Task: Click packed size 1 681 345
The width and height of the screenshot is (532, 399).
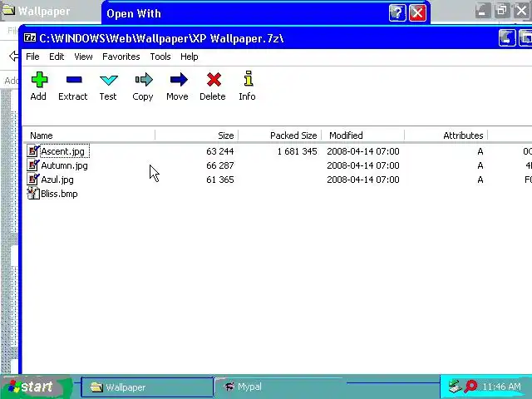Action: coord(297,151)
